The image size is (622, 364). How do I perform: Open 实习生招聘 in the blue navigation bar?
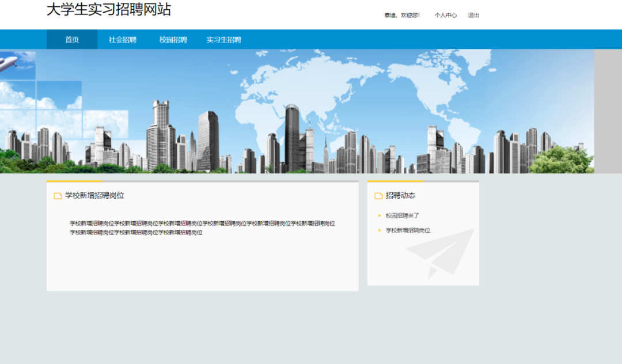tap(223, 40)
